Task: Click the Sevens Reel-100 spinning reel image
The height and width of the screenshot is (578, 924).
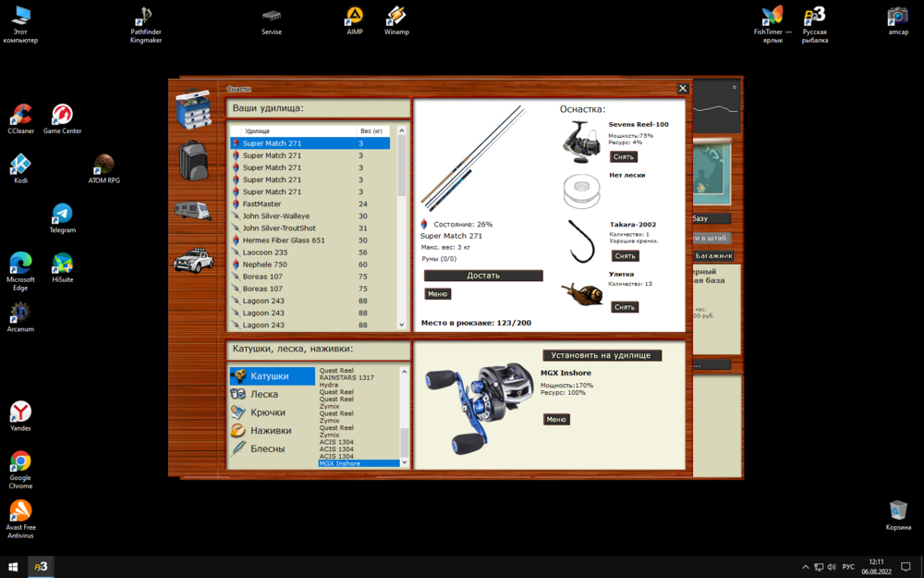Action: click(582, 142)
